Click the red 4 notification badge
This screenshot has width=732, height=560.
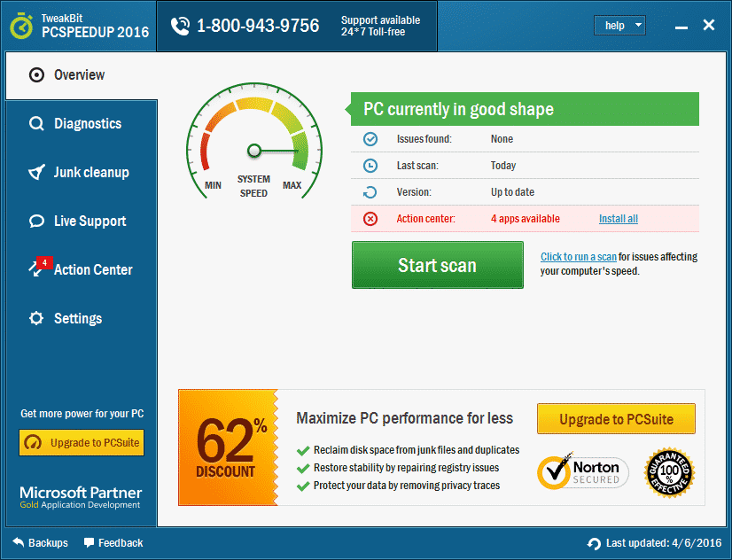click(45, 263)
